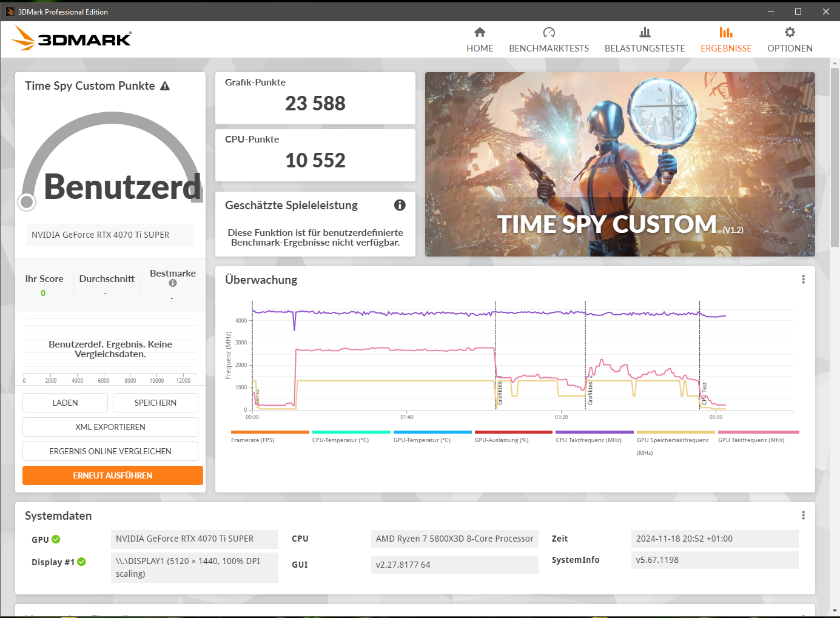This screenshot has height=618, width=840.
Task: Switch to BELASTUNGSTESTE tab
Action: [645, 40]
